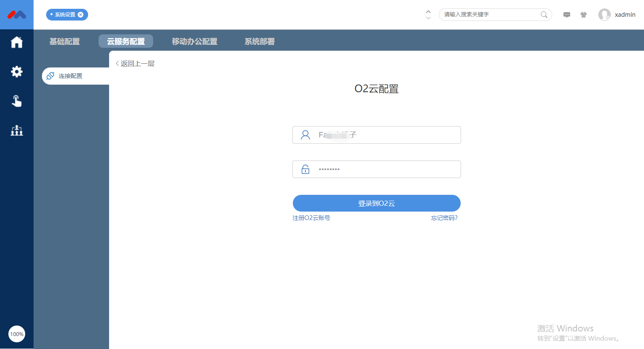Screen dimensions: 644x349
Task: Click the search magnifier icon
Action: [544, 15]
